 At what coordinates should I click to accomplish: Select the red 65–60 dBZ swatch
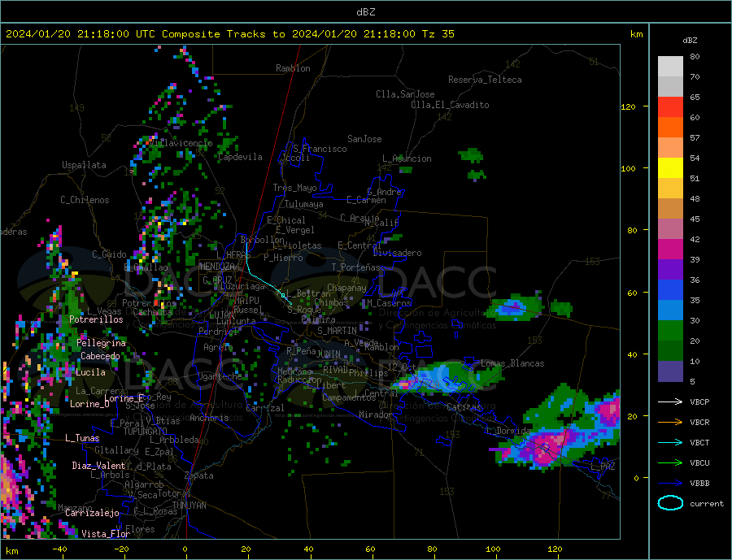tap(670, 106)
